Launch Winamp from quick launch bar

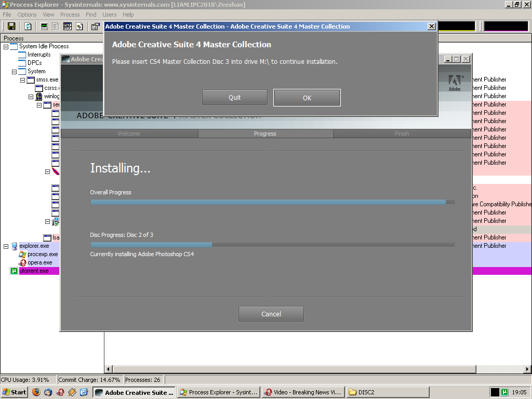click(x=72, y=392)
